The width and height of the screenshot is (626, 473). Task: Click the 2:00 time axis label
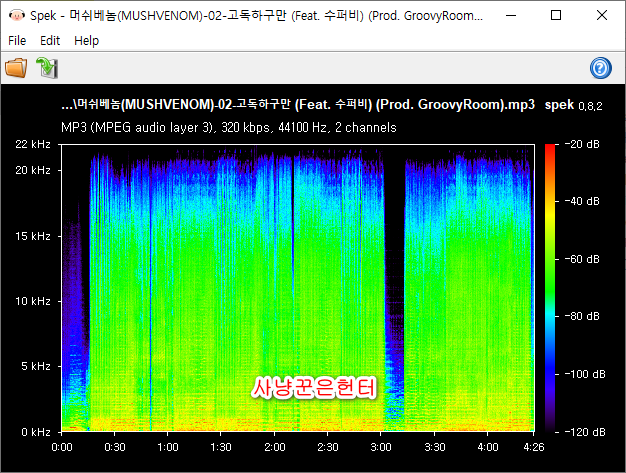click(275, 447)
